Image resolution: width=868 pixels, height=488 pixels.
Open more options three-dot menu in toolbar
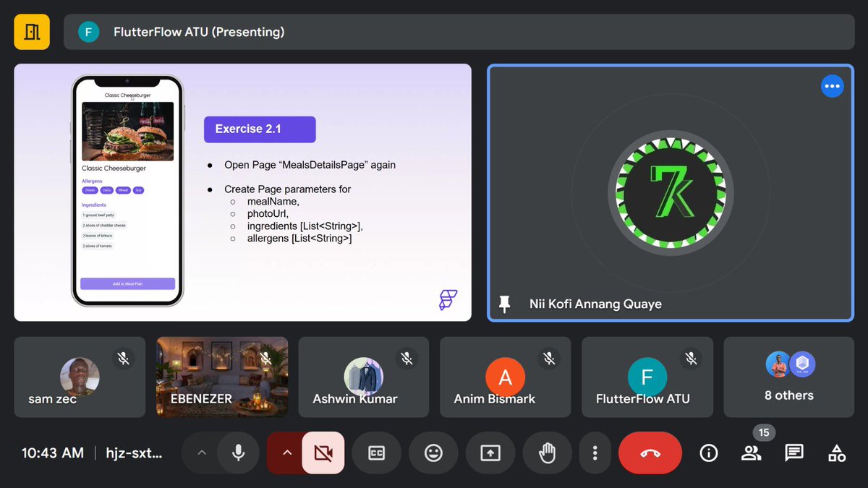click(x=595, y=453)
